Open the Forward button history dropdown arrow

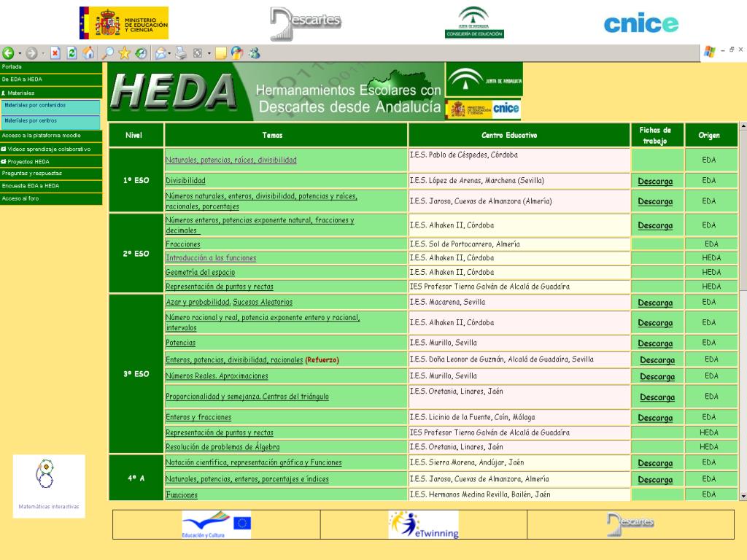tap(43, 53)
